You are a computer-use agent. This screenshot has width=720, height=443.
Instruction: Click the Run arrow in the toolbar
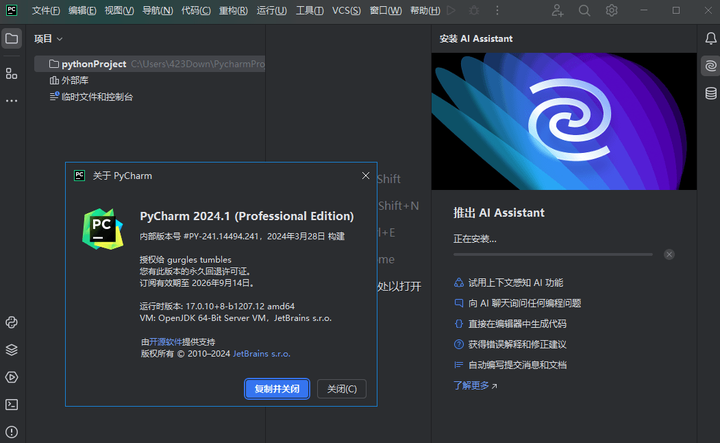point(451,10)
